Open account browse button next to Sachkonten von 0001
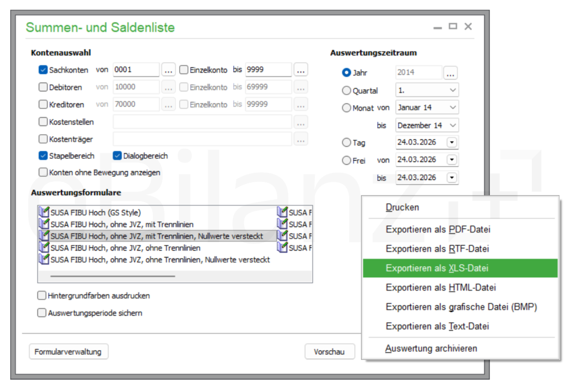The height and width of the screenshot is (392, 570). tap(168, 70)
